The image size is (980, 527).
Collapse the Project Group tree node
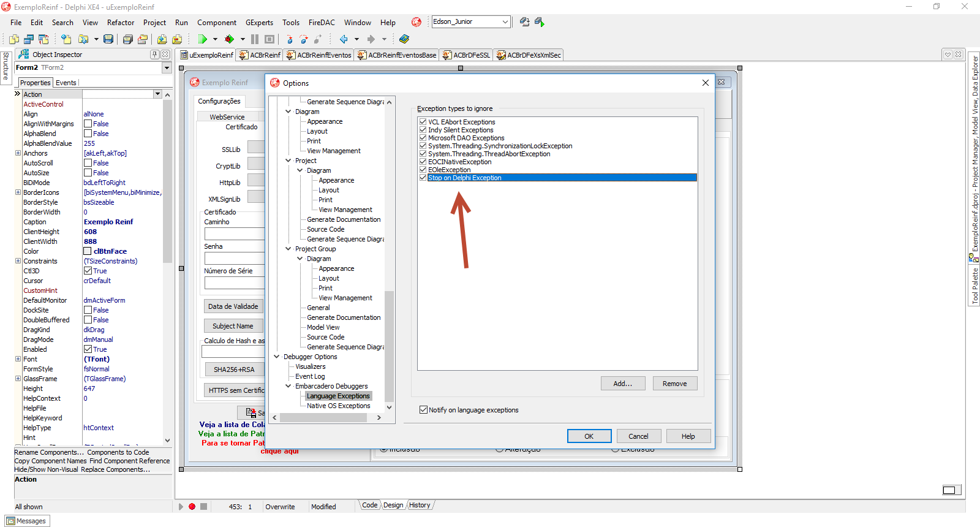point(288,249)
